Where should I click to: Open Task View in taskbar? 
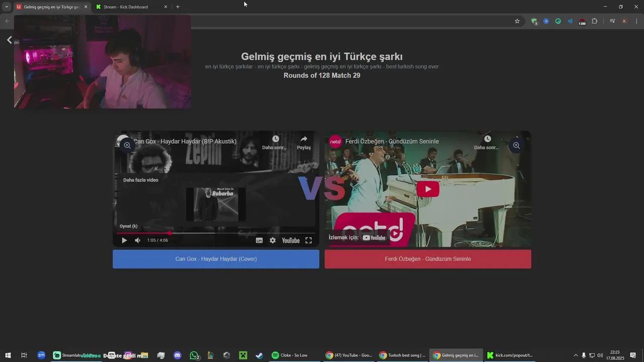pos(24,355)
